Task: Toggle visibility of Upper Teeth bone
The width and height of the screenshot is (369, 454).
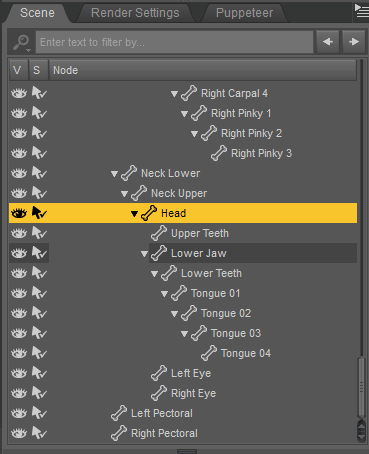Action: point(19,233)
